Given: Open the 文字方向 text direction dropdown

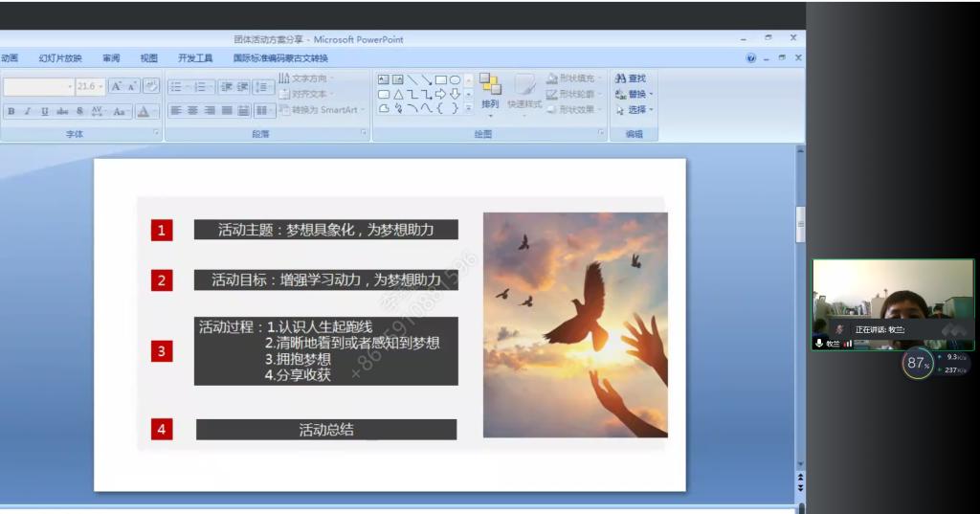Looking at the screenshot, I should [x=305, y=78].
